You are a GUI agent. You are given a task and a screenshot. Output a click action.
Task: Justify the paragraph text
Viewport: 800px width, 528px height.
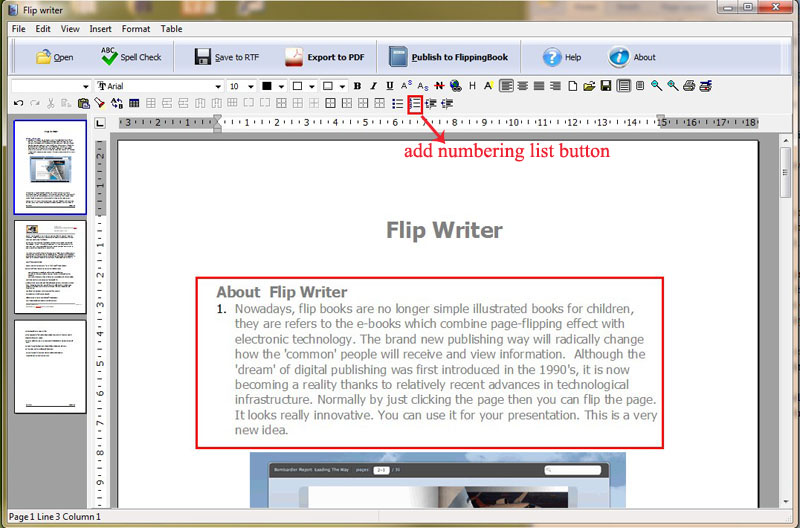539,86
